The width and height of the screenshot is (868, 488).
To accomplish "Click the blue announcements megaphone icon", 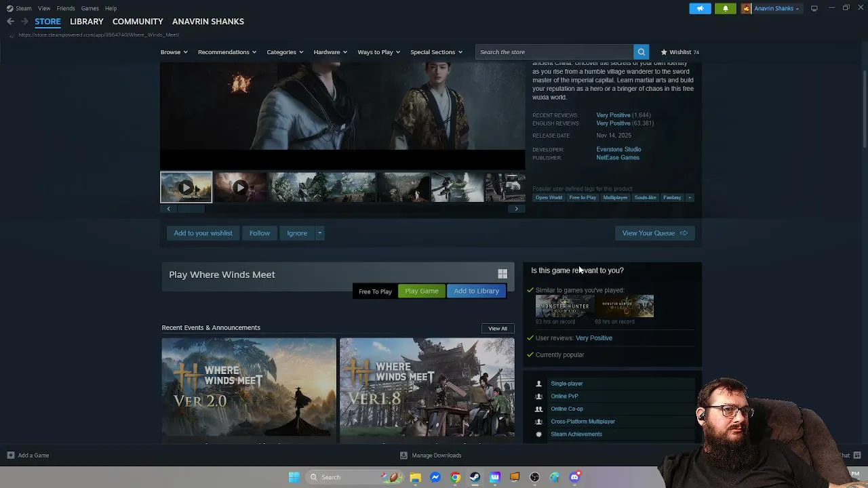I will pos(700,8).
